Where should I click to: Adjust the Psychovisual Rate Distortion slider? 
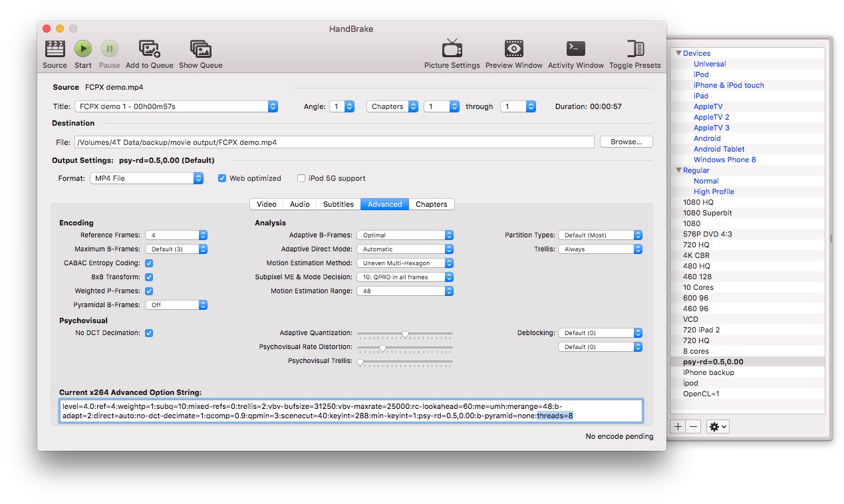click(405, 348)
